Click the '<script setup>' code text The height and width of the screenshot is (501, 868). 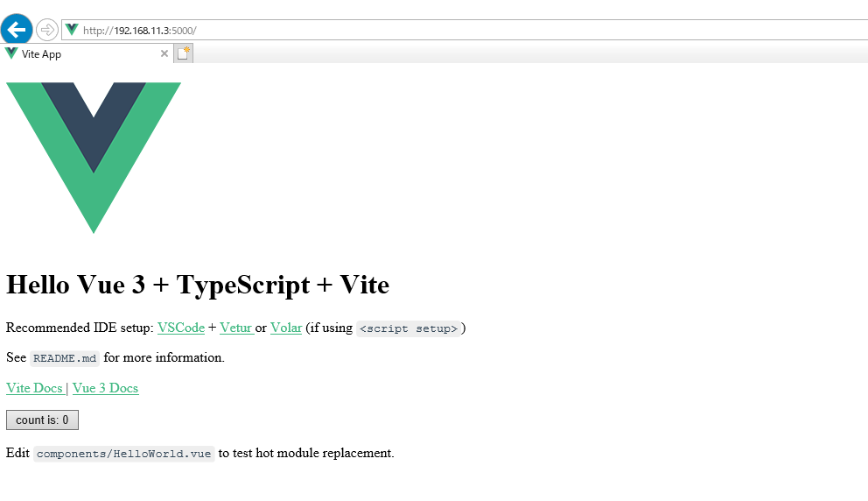(x=409, y=328)
